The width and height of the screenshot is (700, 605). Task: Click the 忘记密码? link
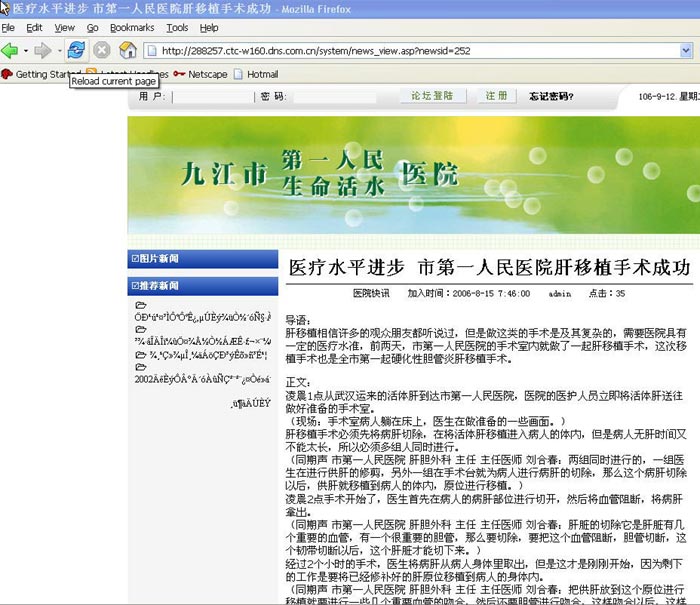point(551,96)
